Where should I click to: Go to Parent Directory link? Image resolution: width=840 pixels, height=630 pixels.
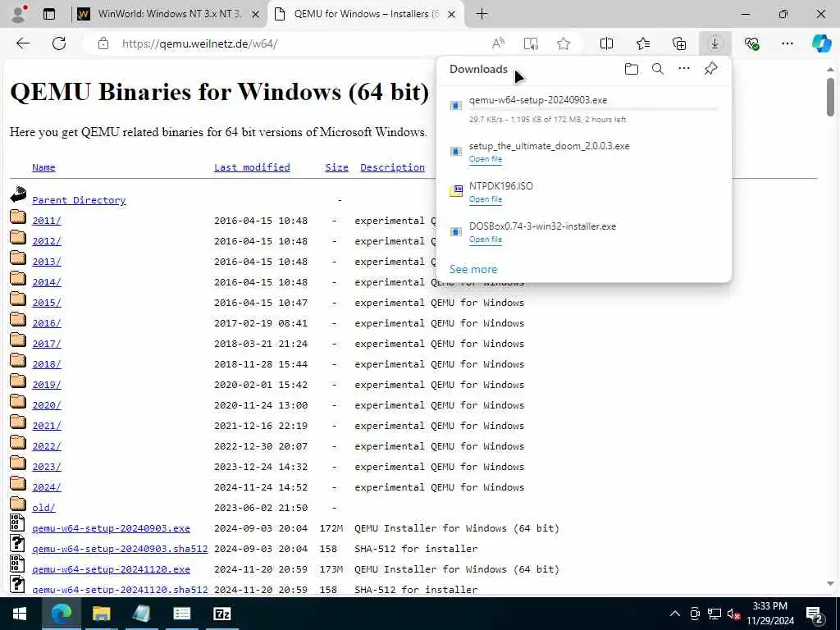coord(79,200)
